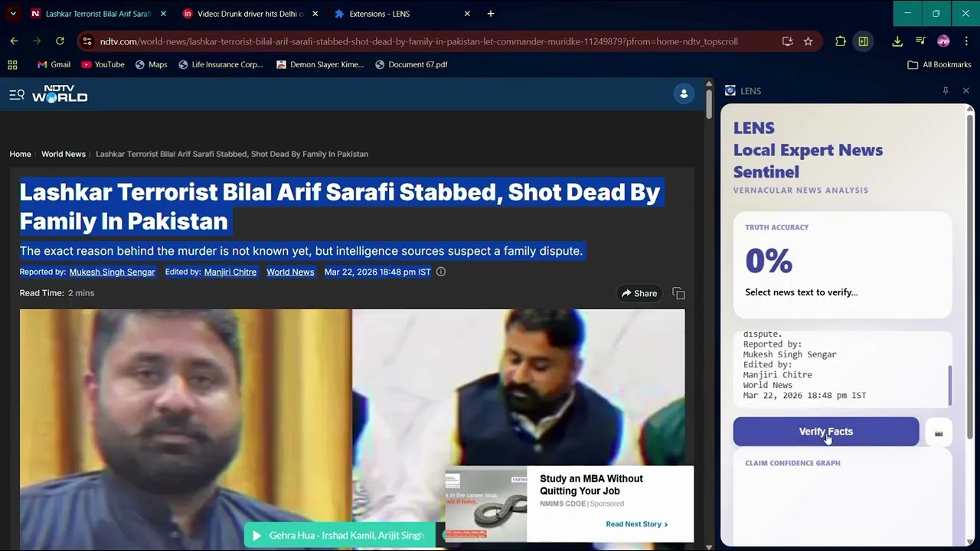Open a new browser tab
This screenshot has height=551, width=980.
tap(491, 14)
